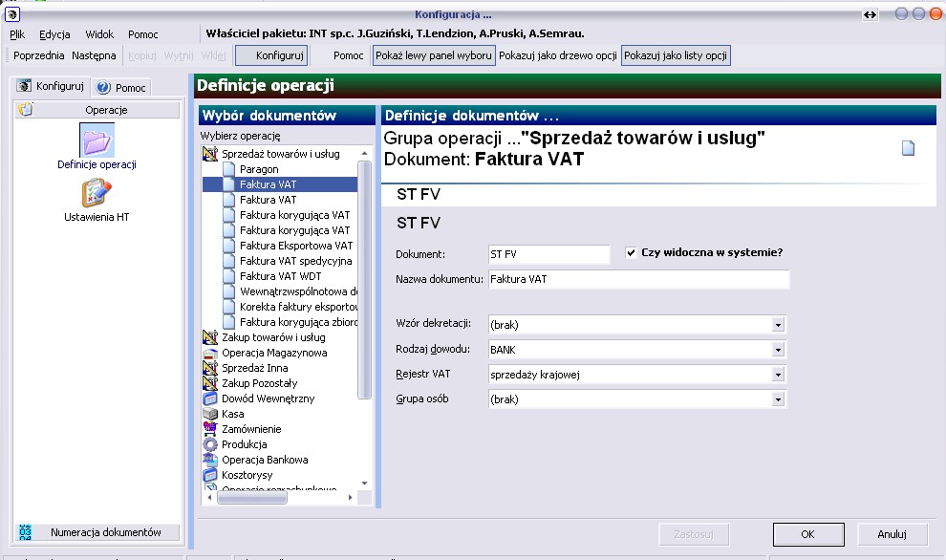
Task: Switch to Pokazuj jako drzewo opcji view
Action: pos(557,55)
